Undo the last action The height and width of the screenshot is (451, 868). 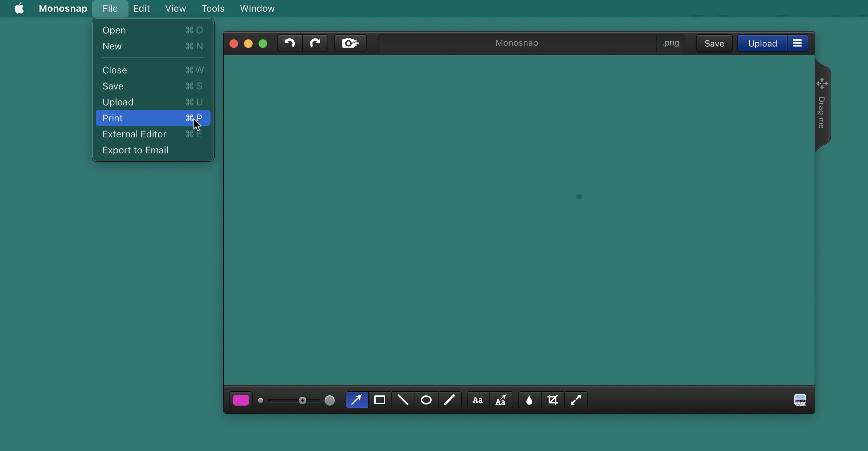290,43
